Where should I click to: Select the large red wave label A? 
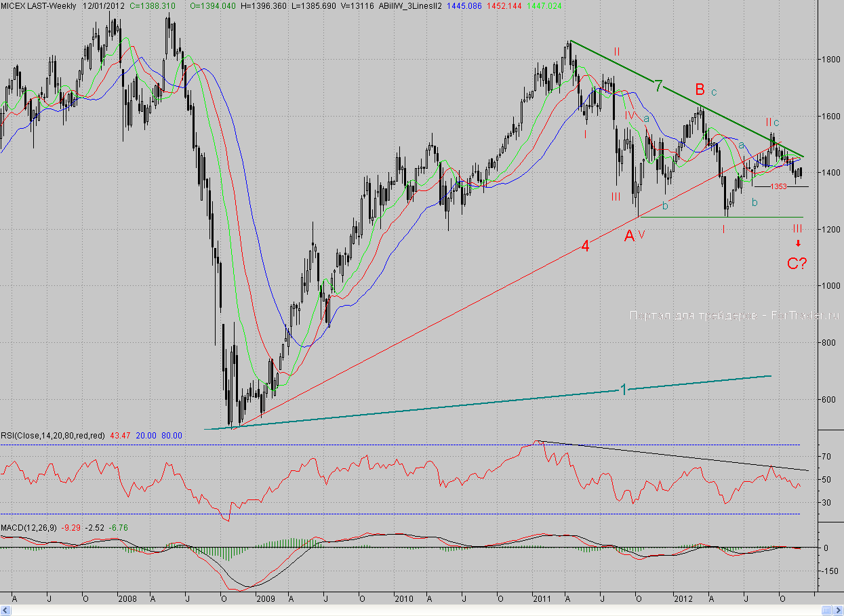coord(629,236)
